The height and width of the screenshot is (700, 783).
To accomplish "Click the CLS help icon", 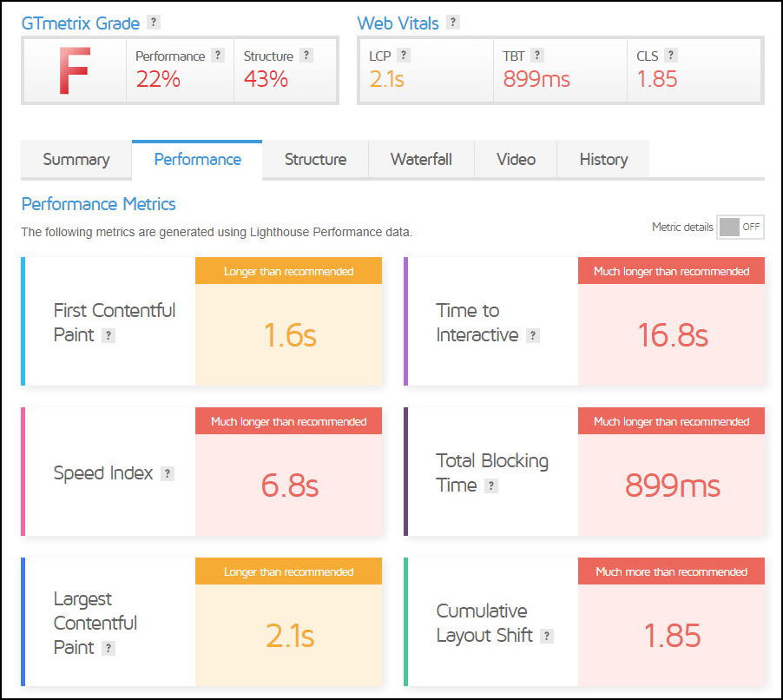I will click(671, 55).
